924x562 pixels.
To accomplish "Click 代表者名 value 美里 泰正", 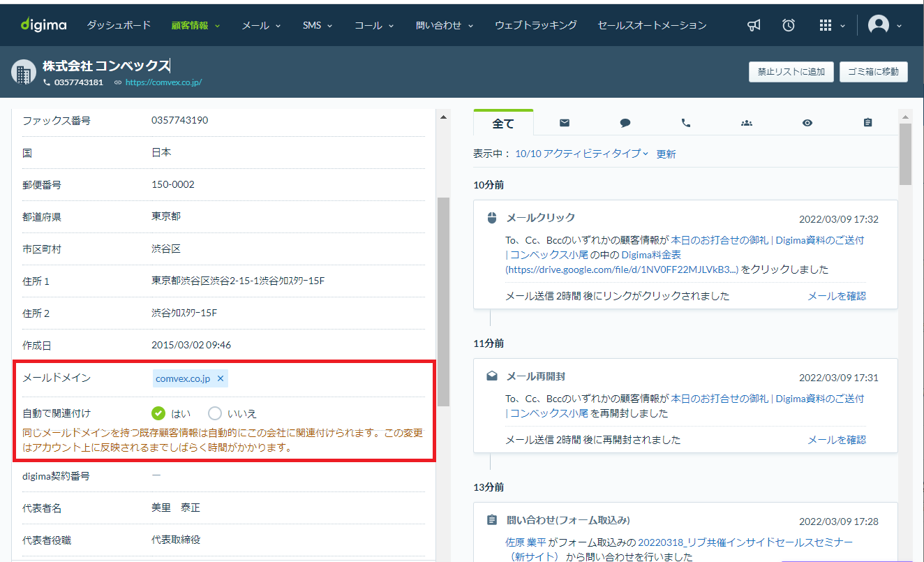I will (176, 508).
